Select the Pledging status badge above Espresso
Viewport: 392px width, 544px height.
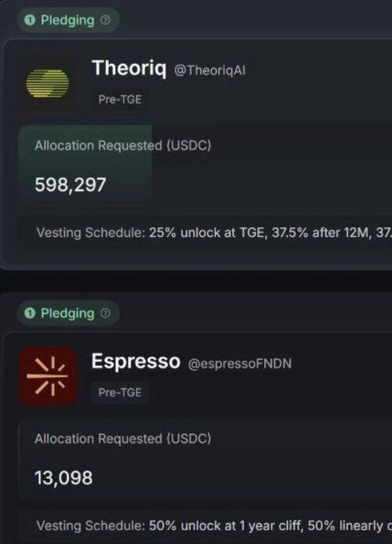pos(68,313)
